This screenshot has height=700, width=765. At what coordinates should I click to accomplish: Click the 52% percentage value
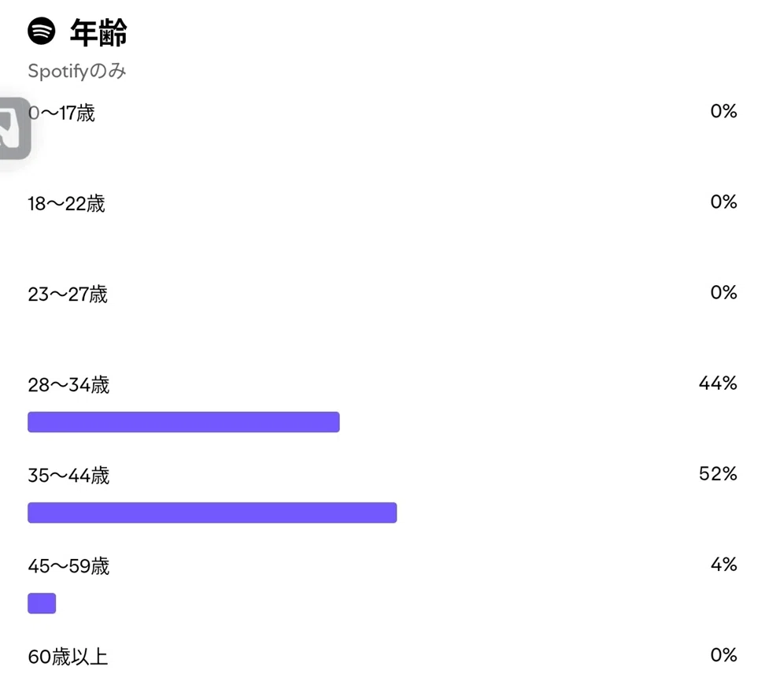[x=718, y=473]
